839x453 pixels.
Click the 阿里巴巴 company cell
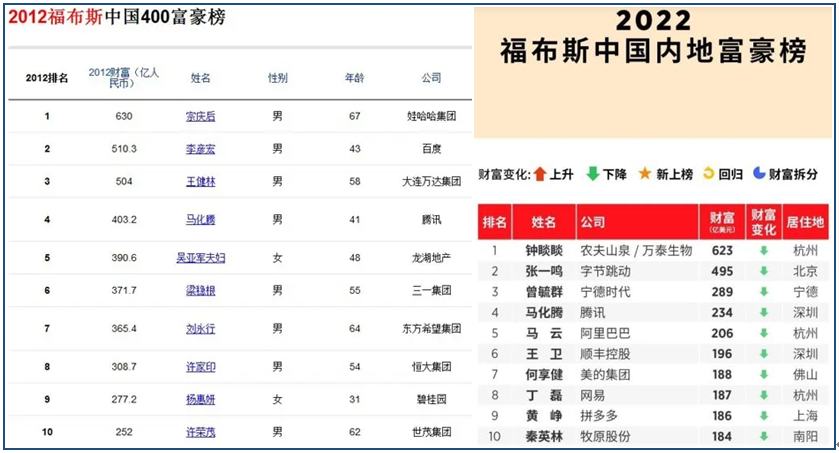tap(606, 333)
